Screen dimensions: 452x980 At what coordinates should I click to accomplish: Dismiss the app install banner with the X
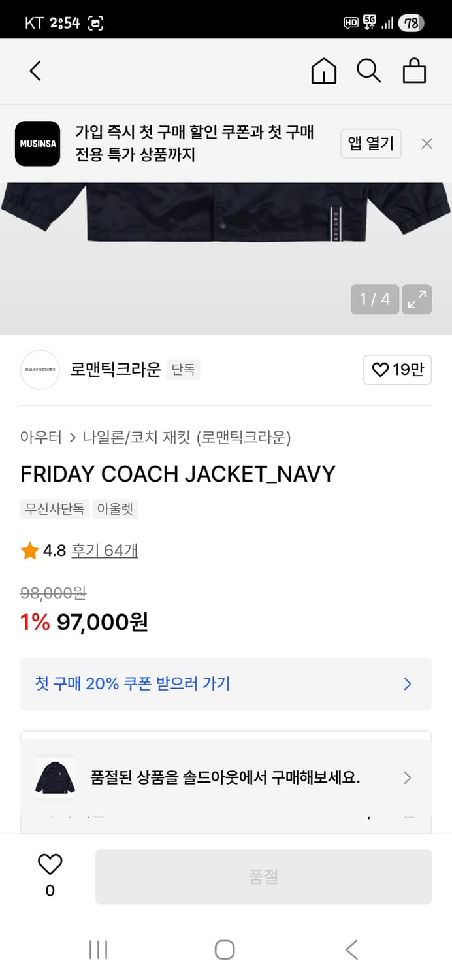pyautogui.click(x=427, y=143)
